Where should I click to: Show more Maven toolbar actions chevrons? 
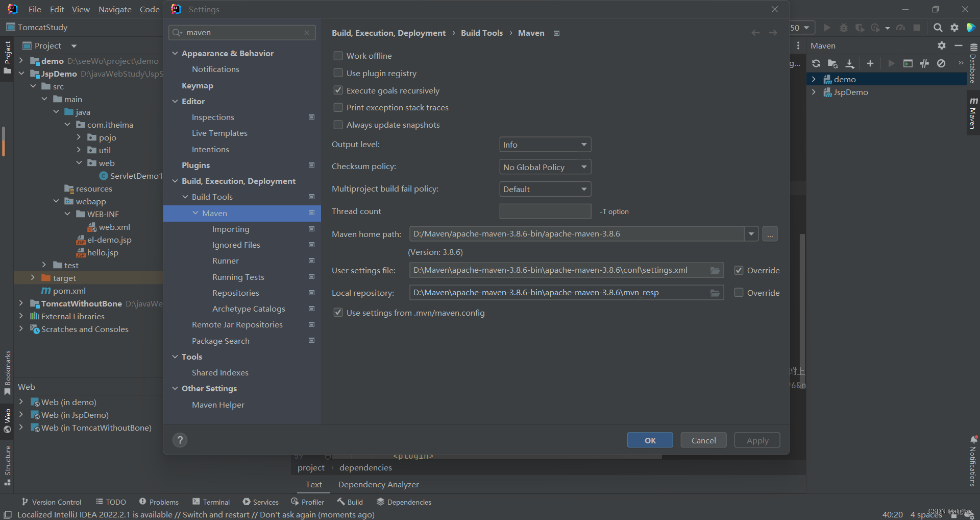coord(961,63)
